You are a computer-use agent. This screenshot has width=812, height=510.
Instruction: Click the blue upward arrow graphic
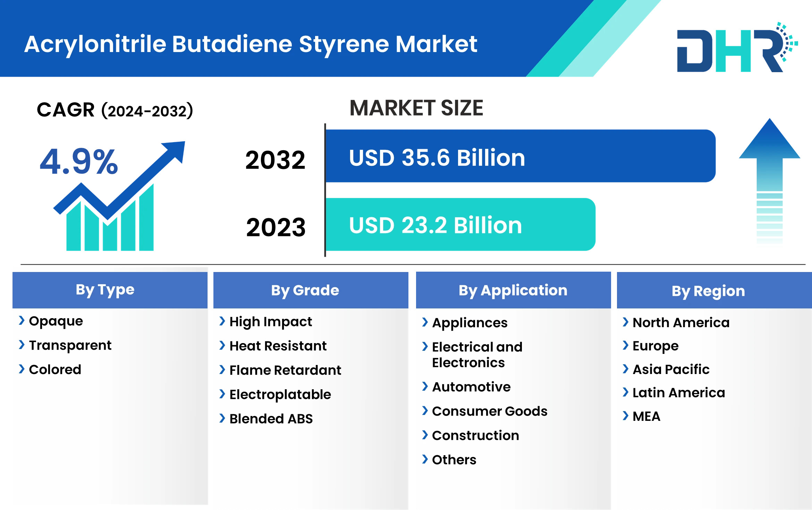point(769,180)
